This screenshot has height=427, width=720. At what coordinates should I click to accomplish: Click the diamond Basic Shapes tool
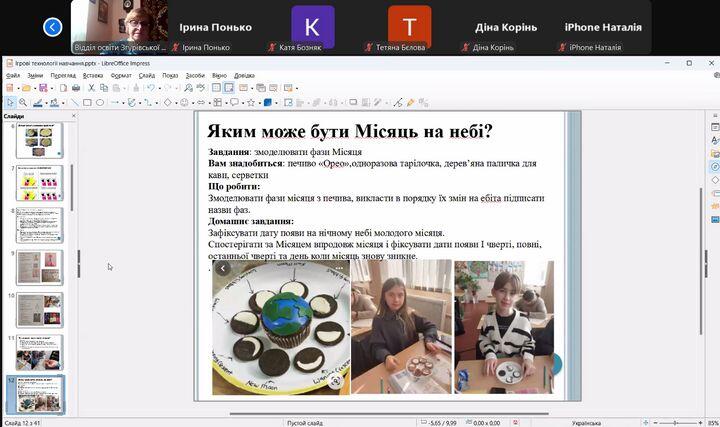pyautogui.click(x=168, y=102)
